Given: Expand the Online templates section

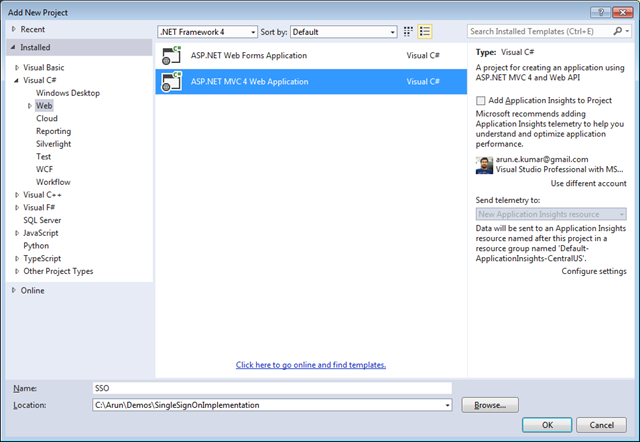Looking at the screenshot, I should click(x=14, y=291).
